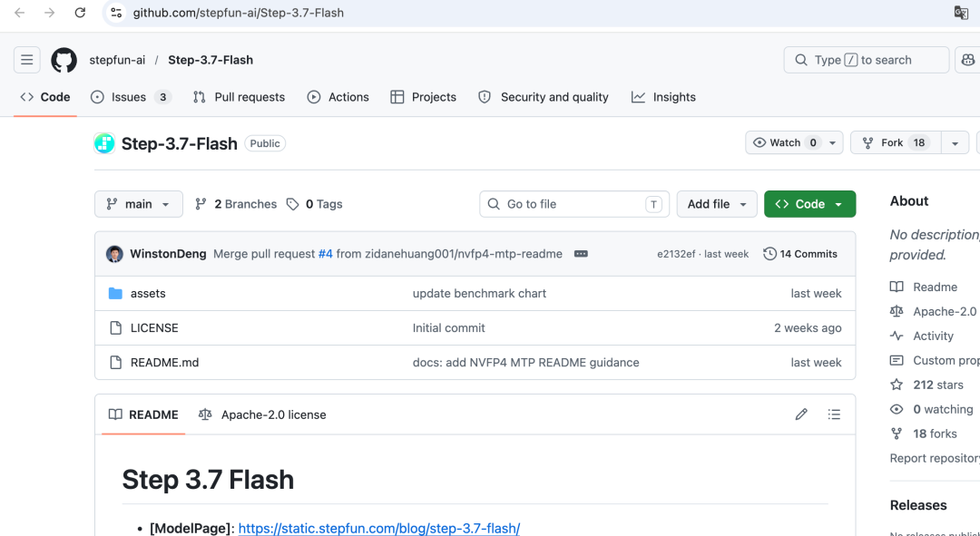
Task: Click the stars icon in About
Action: [x=897, y=385]
